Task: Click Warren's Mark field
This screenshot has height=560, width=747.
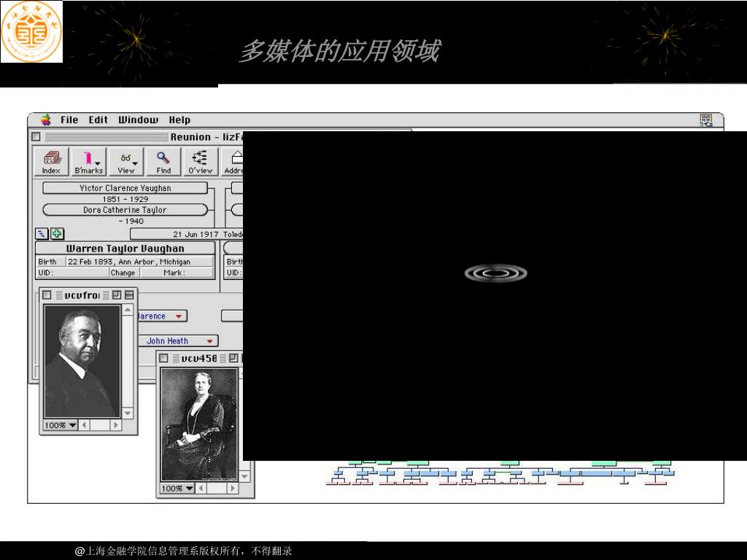Action: coord(177,273)
